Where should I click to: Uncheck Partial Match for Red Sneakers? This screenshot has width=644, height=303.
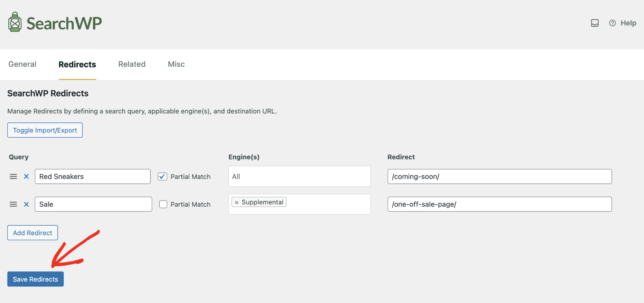point(162,176)
